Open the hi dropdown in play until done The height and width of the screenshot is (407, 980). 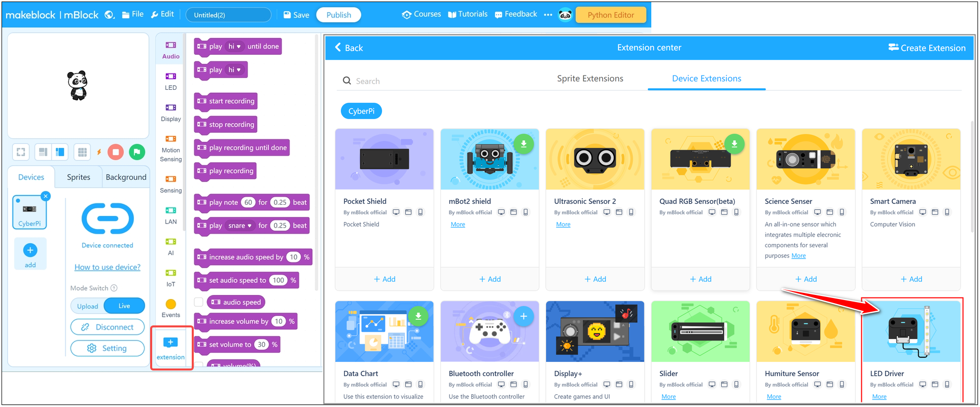coord(234,46)
